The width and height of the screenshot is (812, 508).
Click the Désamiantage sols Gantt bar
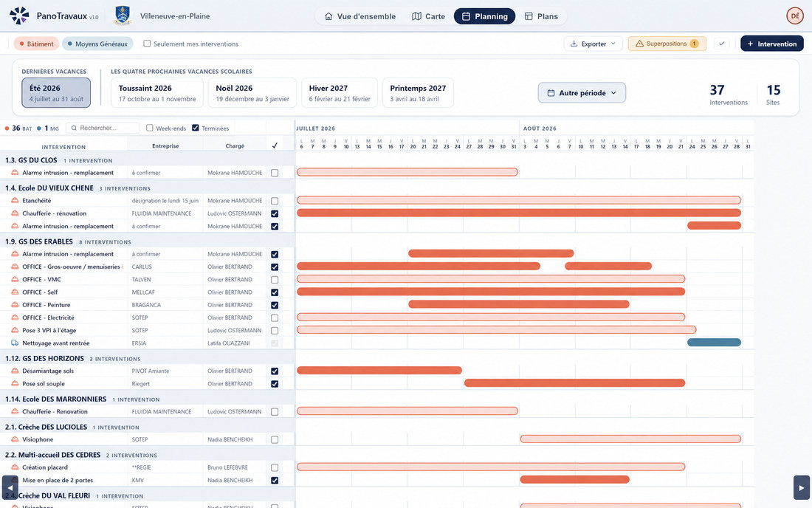click(379, 370)
